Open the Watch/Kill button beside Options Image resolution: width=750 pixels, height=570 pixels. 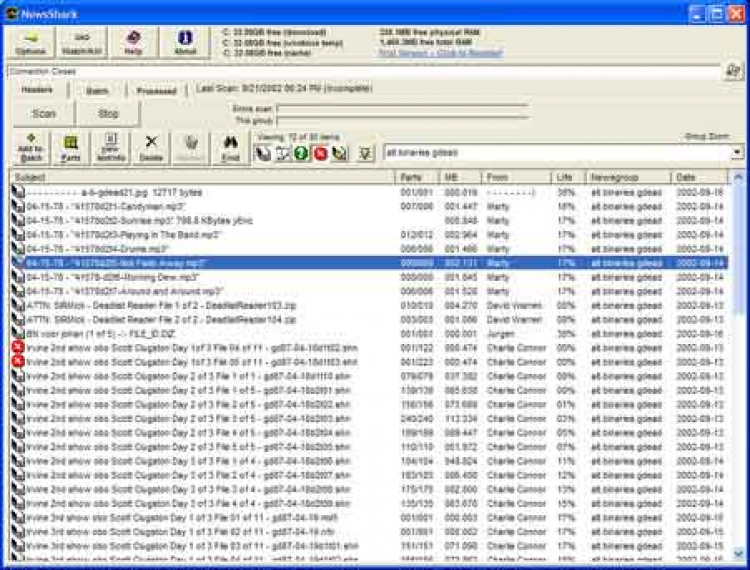coord(81,43)
